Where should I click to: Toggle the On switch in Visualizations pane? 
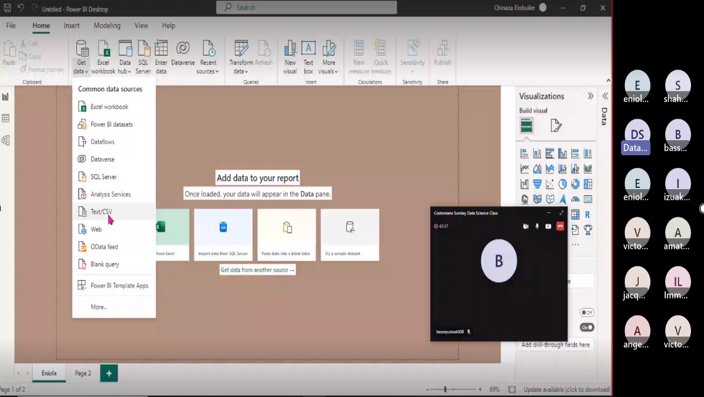pyautogui.click(x=586, y=327)
